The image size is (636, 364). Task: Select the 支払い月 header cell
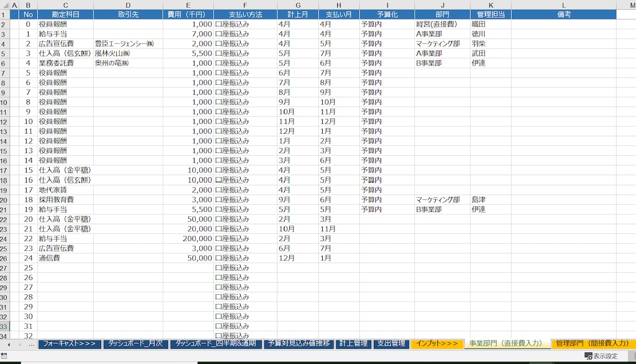click(339, 15)
